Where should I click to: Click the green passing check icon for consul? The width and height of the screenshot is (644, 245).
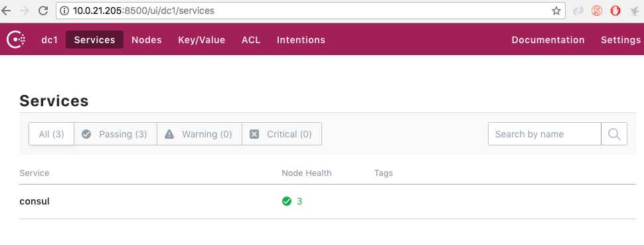[287, 201]
